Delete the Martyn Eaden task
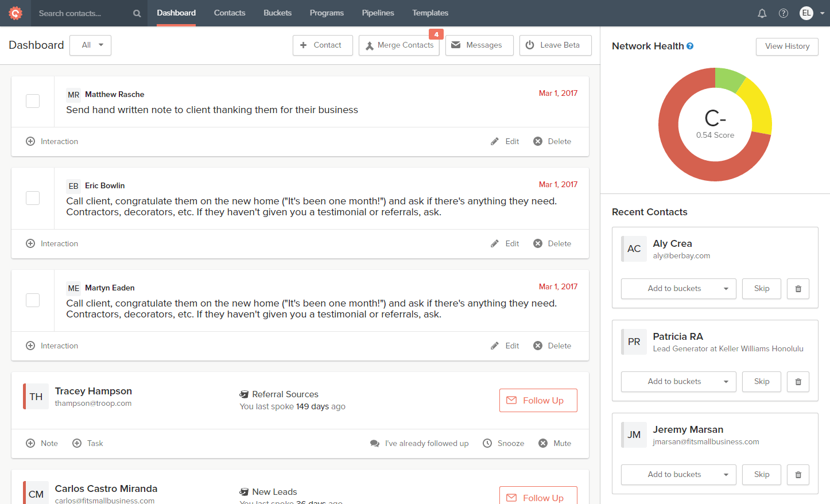 (552, 346)
